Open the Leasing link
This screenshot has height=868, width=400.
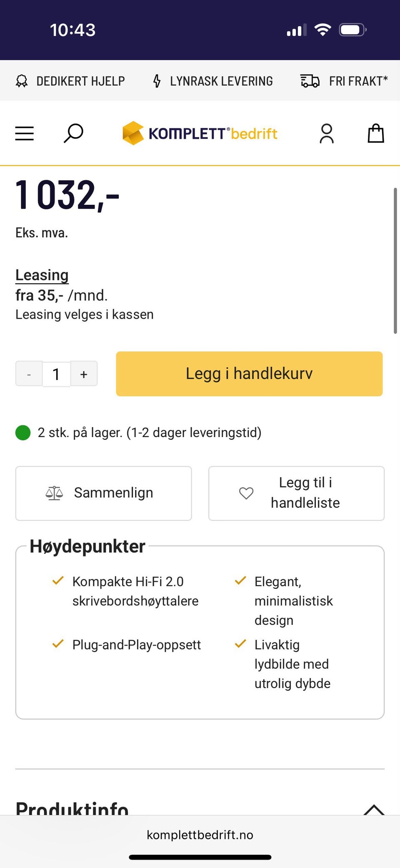click(x=42, y=275)
